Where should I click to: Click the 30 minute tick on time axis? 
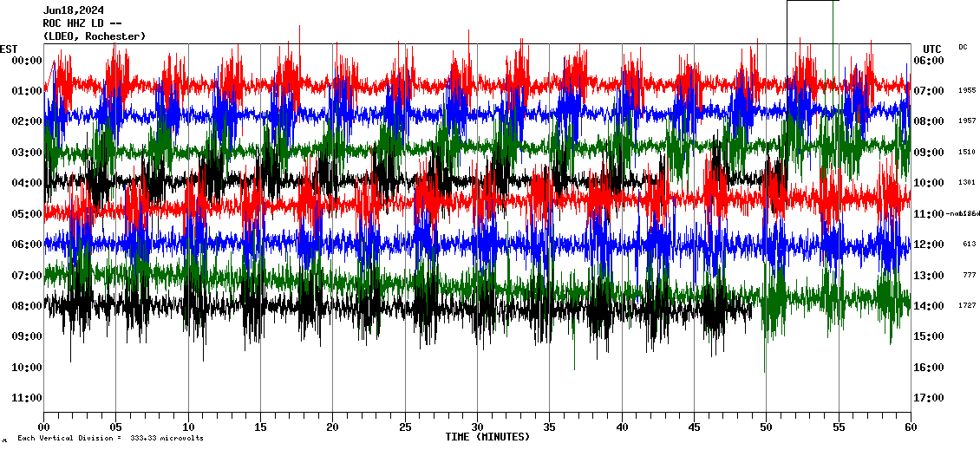point(477,427)
